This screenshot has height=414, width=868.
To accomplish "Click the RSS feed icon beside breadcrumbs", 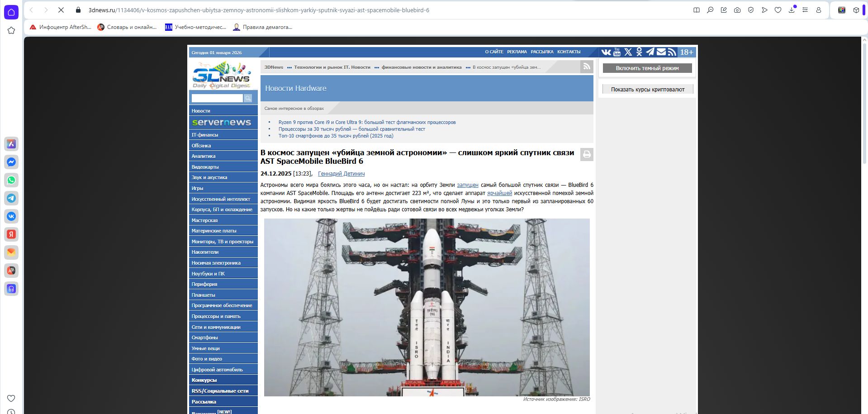I will tap(587, 67).
